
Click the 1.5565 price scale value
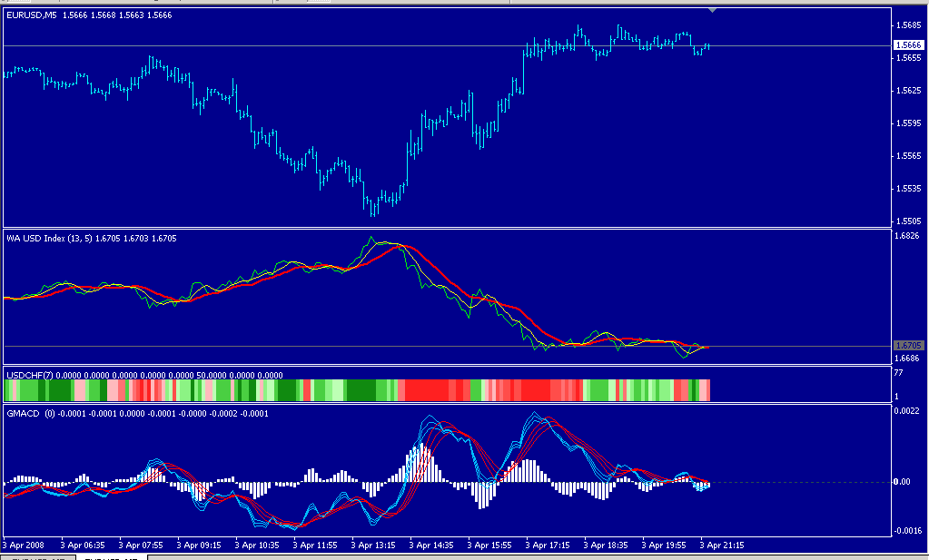[909, 156]
